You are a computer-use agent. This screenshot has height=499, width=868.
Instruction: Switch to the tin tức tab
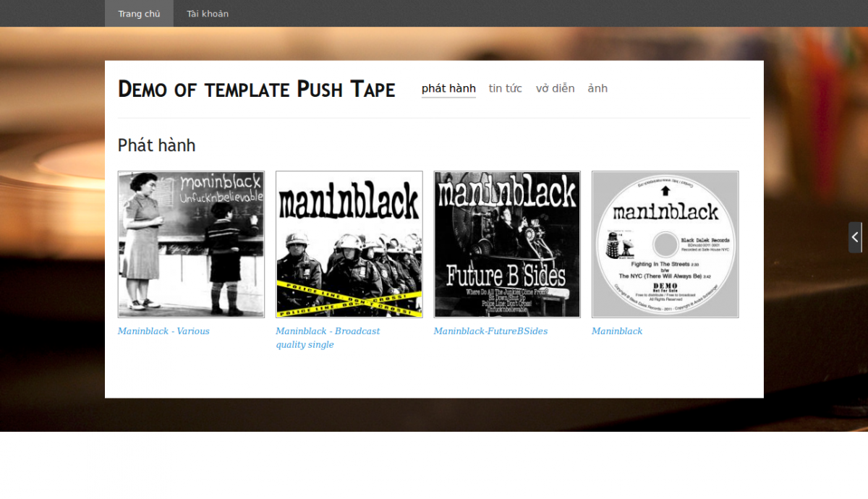point(505,89)
